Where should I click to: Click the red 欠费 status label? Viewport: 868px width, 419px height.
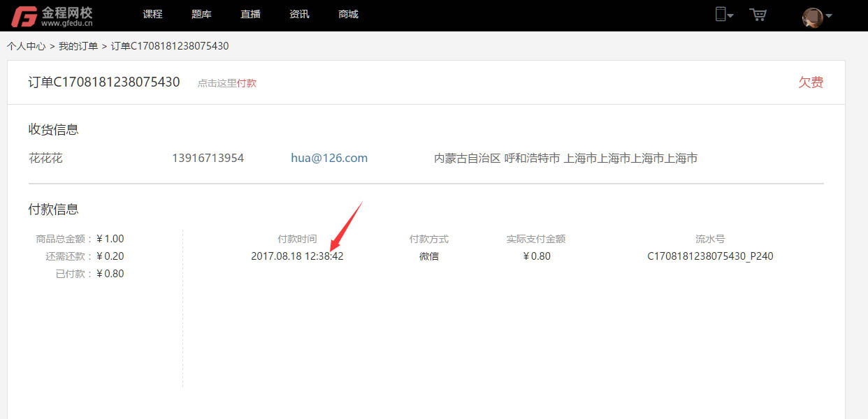click(811, 82)
